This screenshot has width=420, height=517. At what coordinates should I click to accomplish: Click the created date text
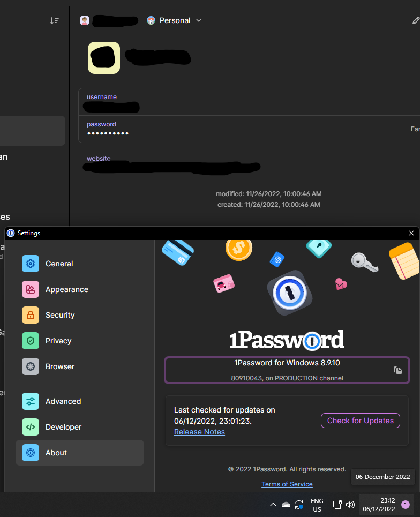269,205
